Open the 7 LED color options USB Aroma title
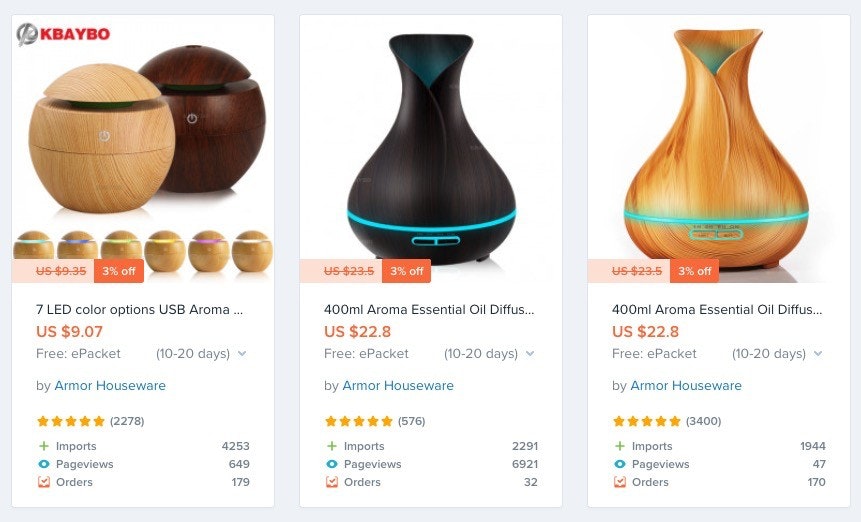861x522 pixels. point(139,310)
